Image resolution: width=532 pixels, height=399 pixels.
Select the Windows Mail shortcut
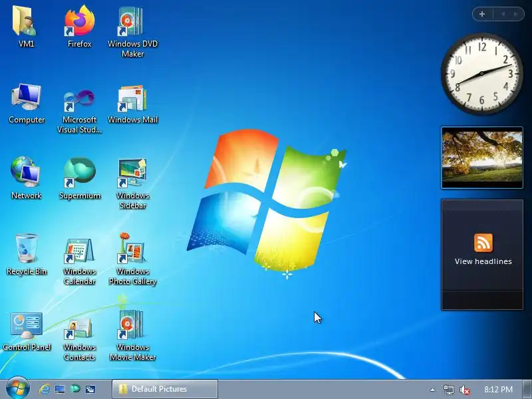point(132,104)
